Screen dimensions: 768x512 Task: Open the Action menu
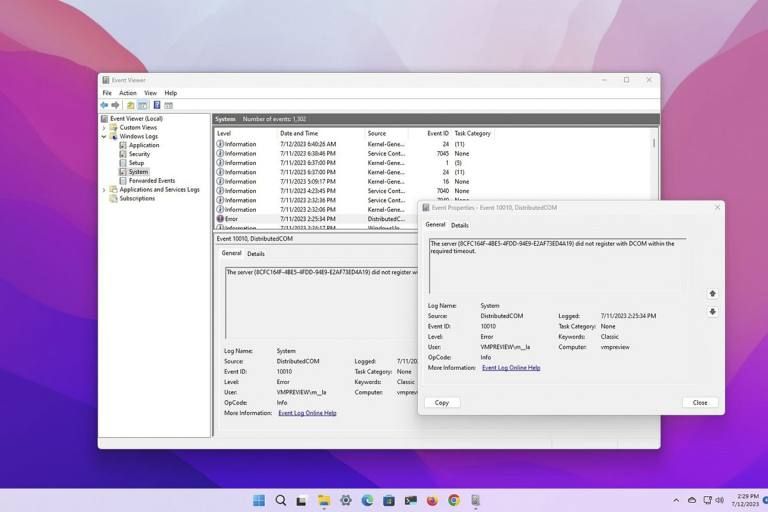(x=128, y=93)
